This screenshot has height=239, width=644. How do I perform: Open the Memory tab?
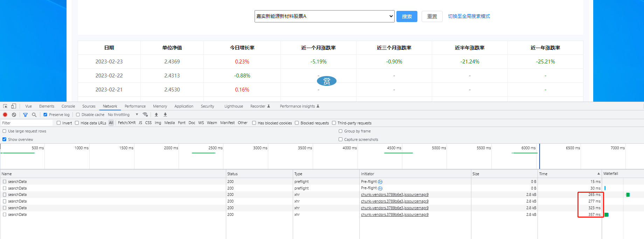pos(160,106)
